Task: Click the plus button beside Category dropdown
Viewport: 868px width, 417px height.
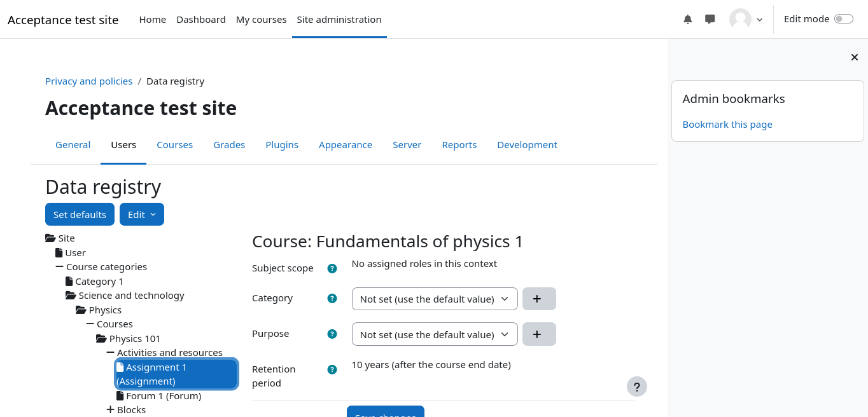Action: click(x=538, y=299)
